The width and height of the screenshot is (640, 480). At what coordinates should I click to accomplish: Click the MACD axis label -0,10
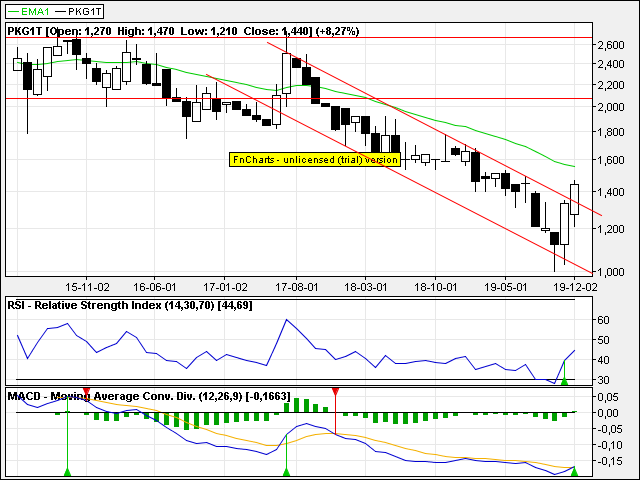609,445
